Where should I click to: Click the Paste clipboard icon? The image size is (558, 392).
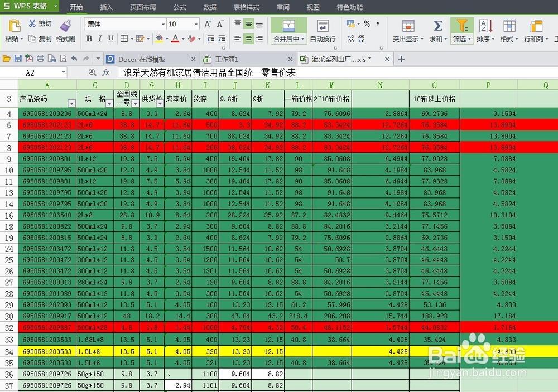[x=15, y=26]
